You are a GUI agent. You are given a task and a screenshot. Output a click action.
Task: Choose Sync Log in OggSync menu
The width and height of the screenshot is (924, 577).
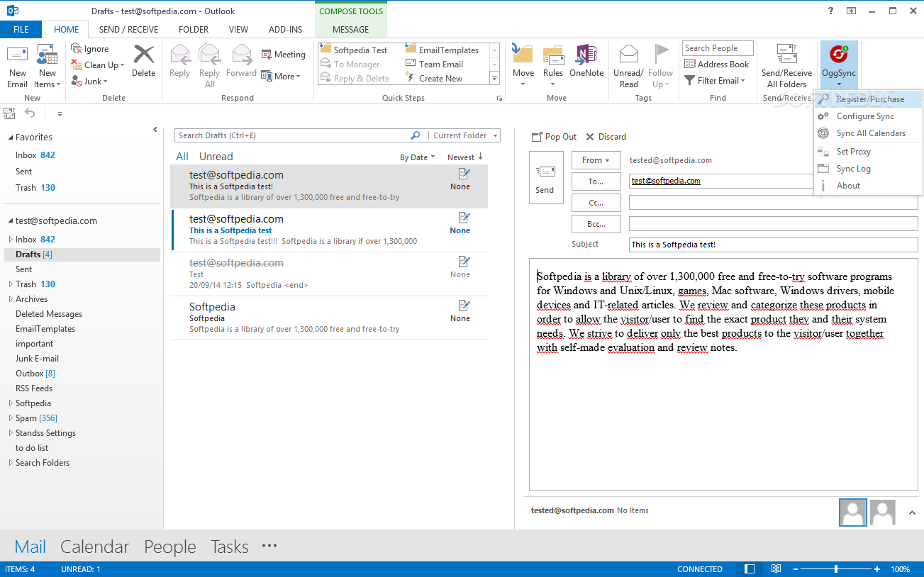(x=868, y=169)
